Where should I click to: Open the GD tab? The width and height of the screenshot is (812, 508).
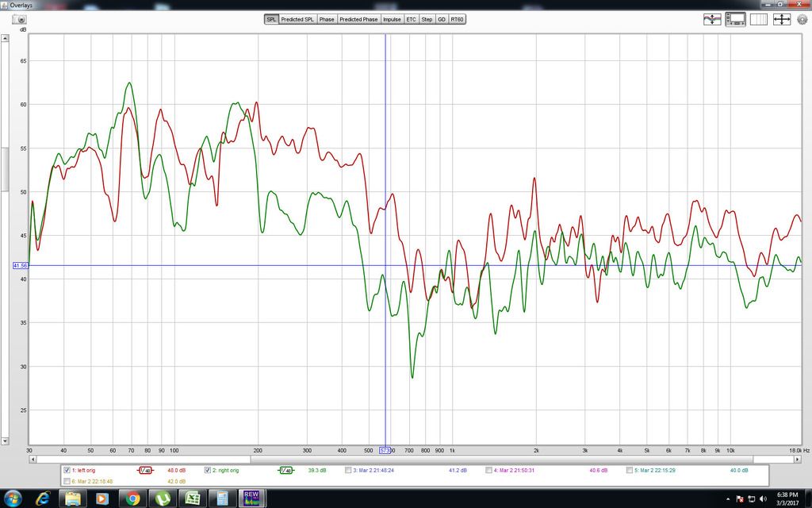pos(442,19)
